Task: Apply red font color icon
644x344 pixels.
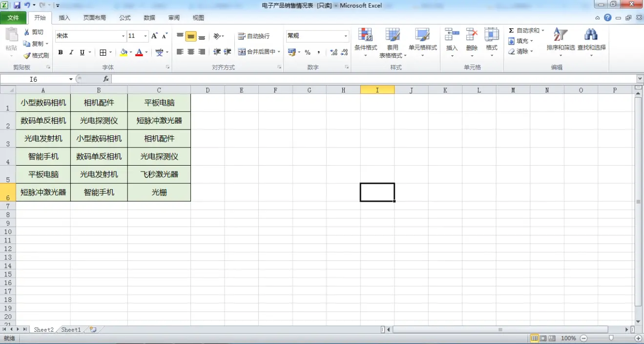Action: point(139,52)
